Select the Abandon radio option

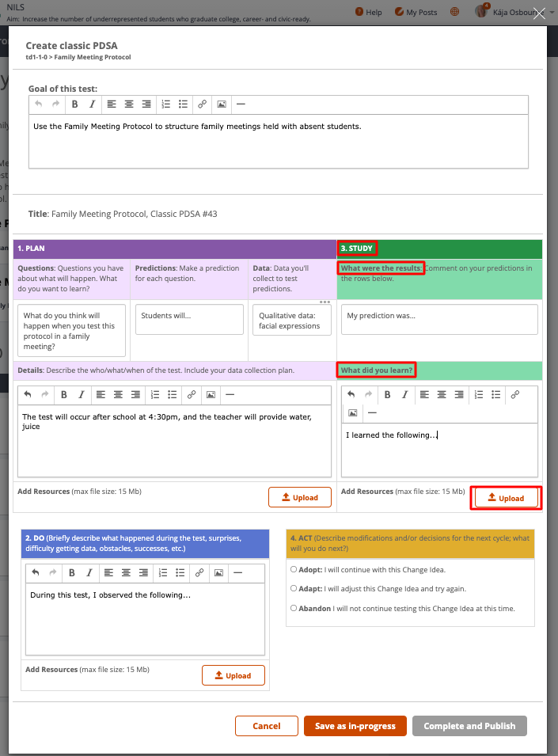[x=294, y=608]
